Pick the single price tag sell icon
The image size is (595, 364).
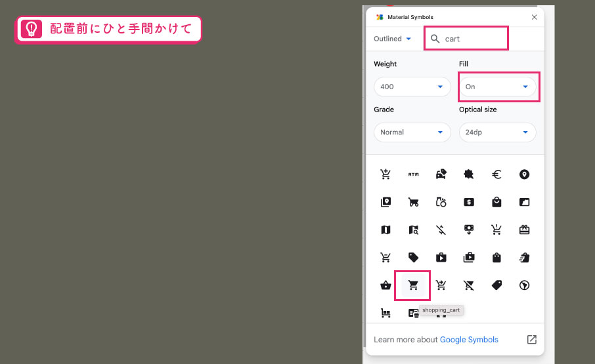413,258
